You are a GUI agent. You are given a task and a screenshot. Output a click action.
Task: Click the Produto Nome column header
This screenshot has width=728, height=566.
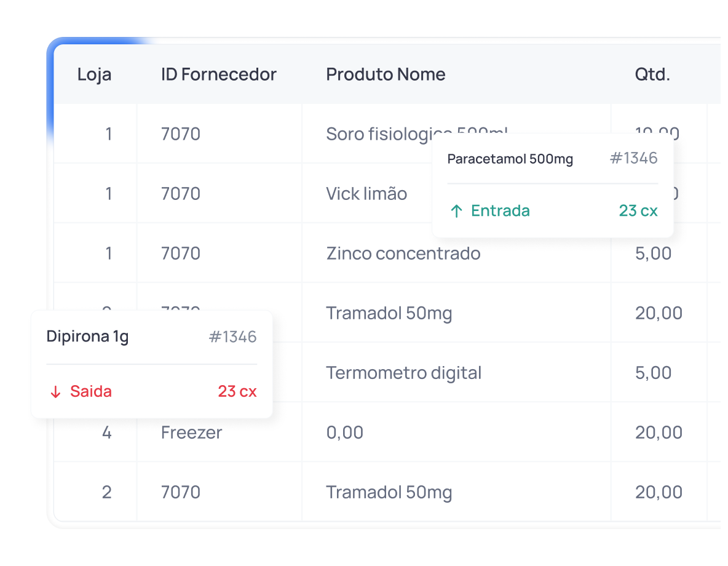[386, 74]
